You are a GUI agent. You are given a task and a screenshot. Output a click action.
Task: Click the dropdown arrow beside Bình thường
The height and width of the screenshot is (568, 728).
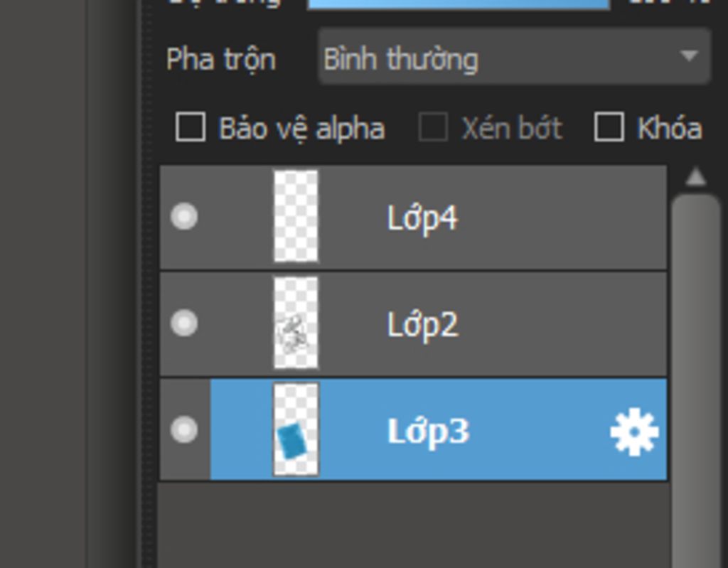pyautogui.click(x=688, y=56)
